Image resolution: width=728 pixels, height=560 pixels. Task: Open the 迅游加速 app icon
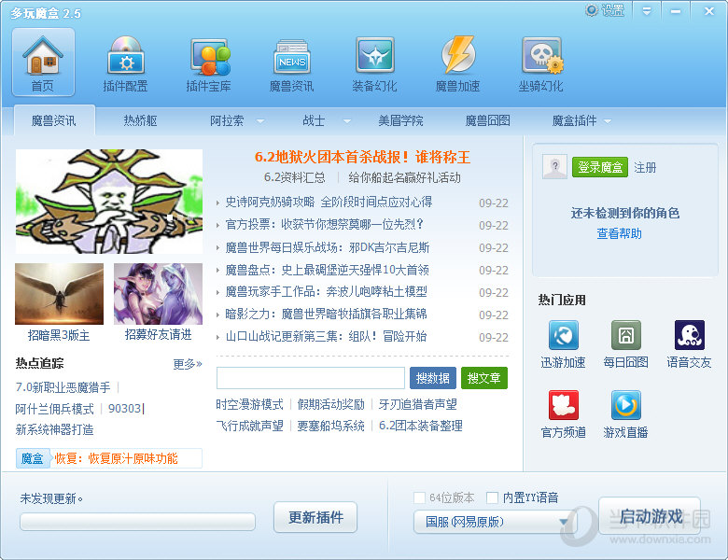[563, 335]
